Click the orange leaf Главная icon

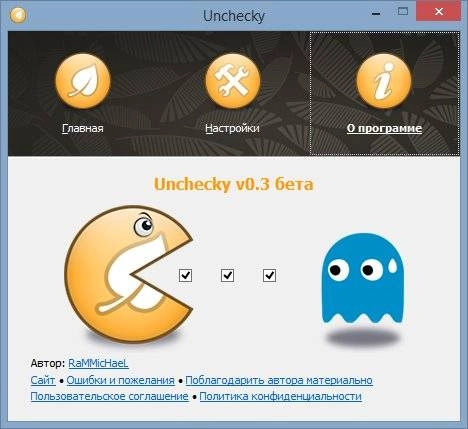coord(83,81)
